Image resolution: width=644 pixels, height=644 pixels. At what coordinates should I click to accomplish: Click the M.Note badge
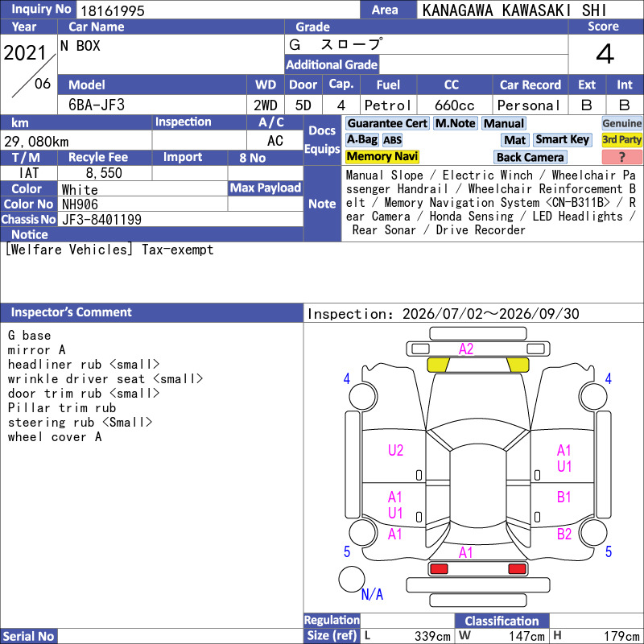455,124
